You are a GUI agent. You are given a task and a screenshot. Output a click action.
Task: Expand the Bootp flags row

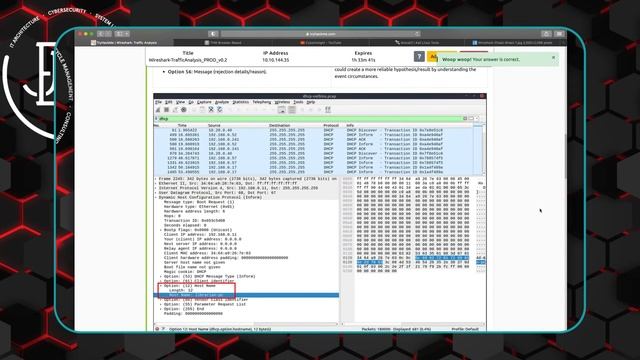coord(161,230)
